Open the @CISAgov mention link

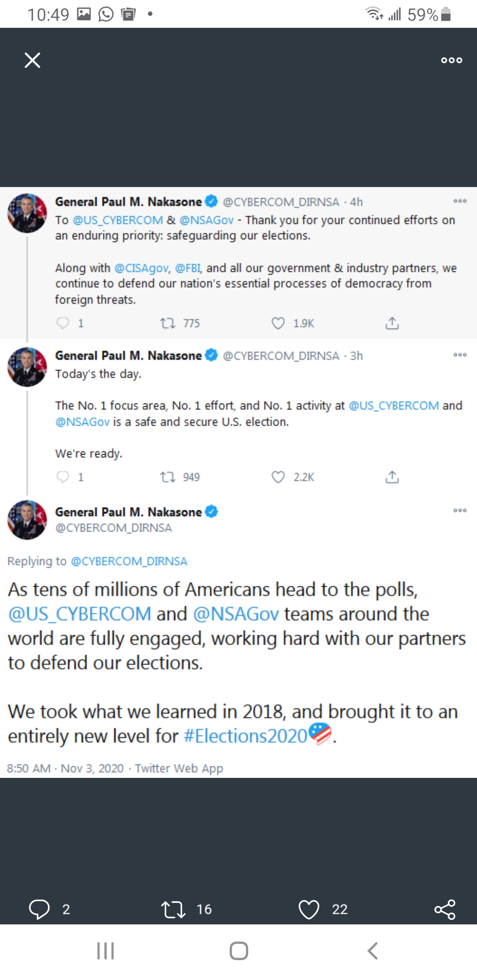click(141, 268)
